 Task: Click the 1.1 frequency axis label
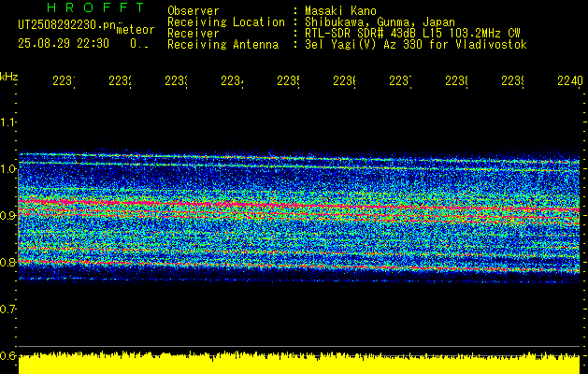8,122
